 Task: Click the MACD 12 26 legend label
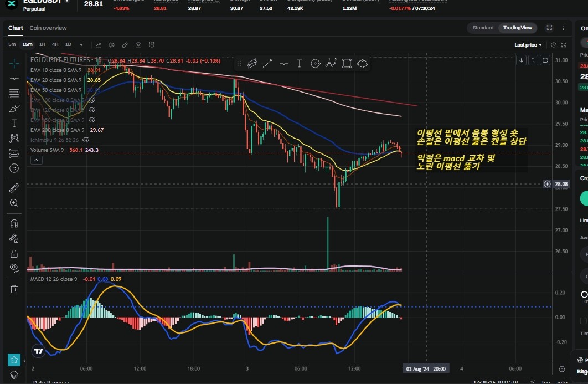(54, 279)
